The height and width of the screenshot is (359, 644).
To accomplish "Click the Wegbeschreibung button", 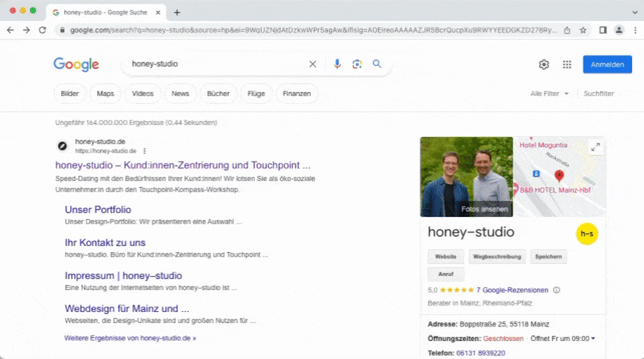I will coord(497,257).
